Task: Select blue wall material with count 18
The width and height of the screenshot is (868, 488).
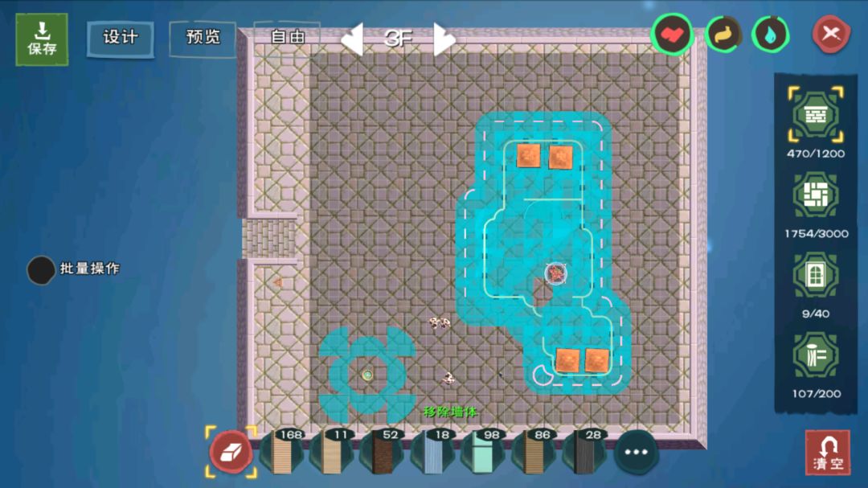Action: coord(433,452)
